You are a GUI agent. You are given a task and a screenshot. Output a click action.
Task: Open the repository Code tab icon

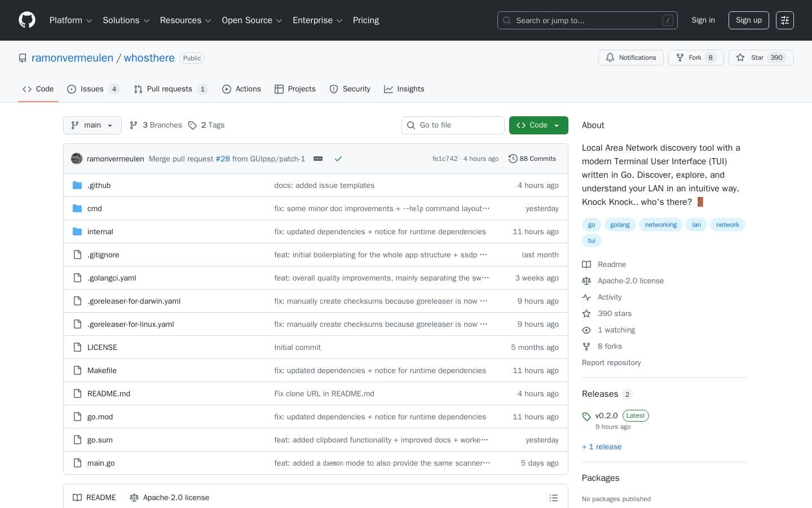click(27, 89)
